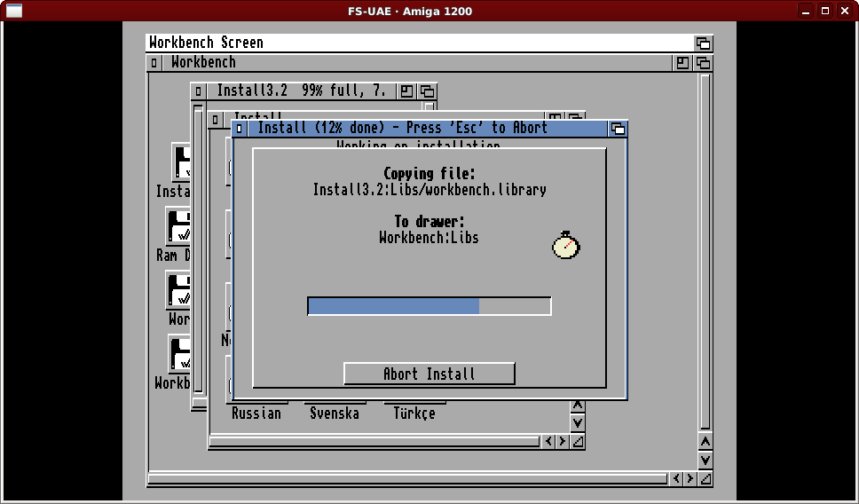The height and width of the screenshot is (504, 859).
Task: Minimize the FS-UAE emulator window
Action: [806, 11]
